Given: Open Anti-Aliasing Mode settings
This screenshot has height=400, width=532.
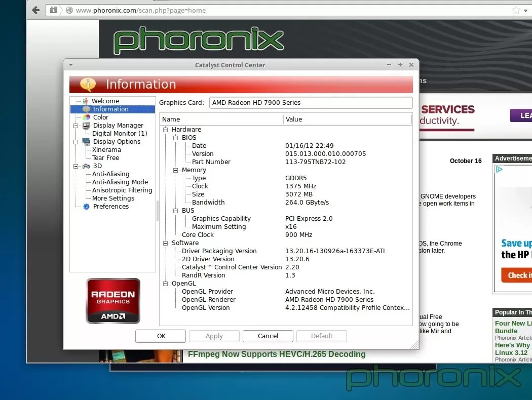Looking at the screenshot, I should coord(120,182).
